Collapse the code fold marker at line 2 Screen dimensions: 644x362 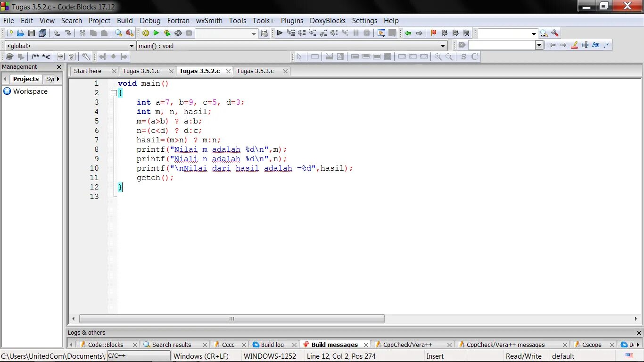click(x=113, y=93)
